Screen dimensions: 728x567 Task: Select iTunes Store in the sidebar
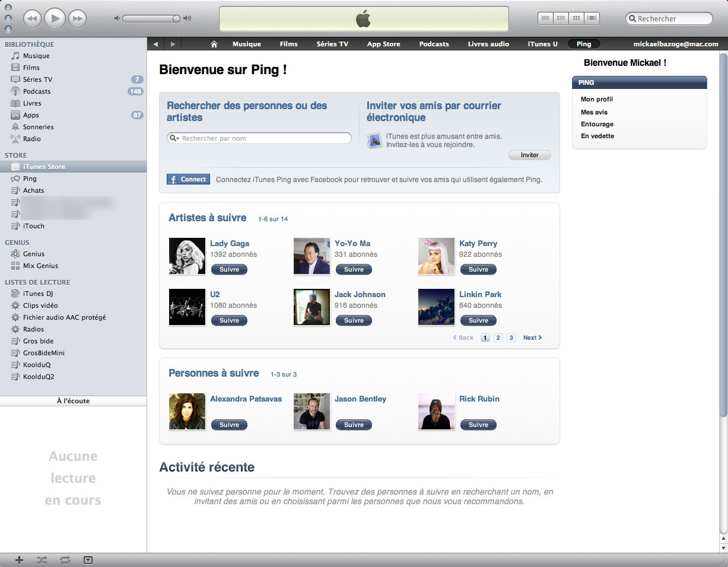[x=74, y=167]
